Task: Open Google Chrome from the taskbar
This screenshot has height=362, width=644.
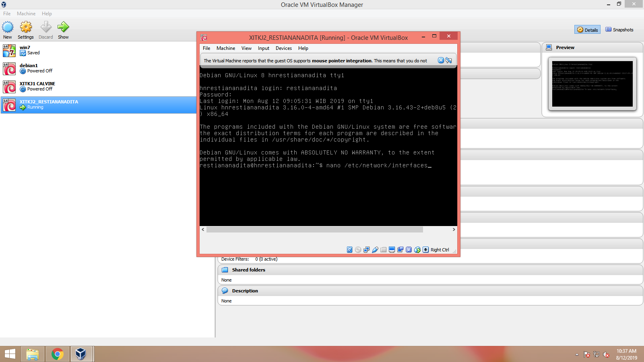Action: 58,354
